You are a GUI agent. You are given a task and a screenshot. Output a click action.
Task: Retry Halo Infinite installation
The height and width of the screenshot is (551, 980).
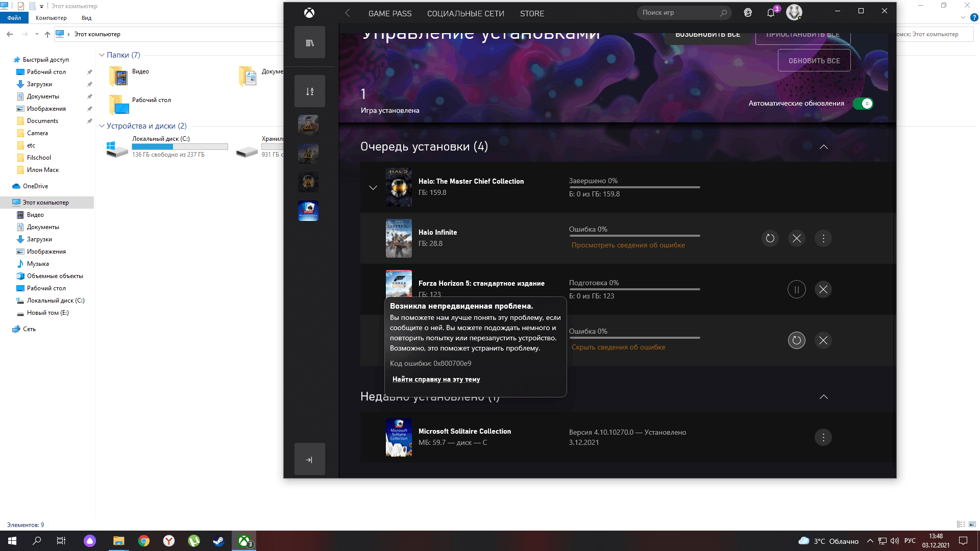(x=770, y=238)
